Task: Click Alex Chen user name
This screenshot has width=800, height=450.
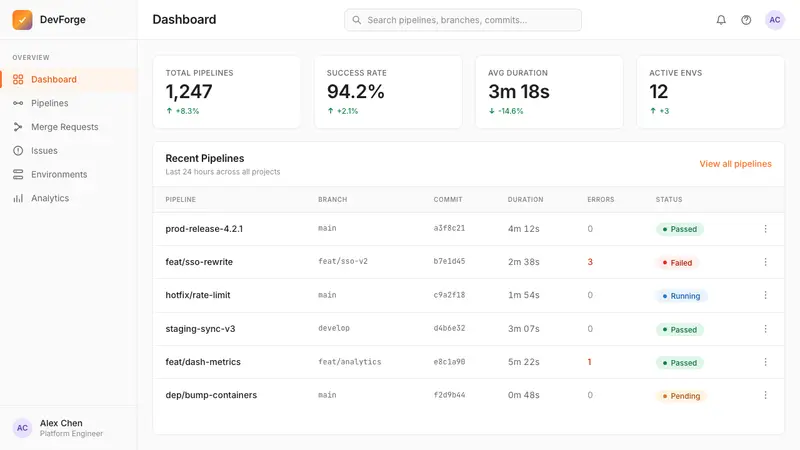Action: pos(61,423)
